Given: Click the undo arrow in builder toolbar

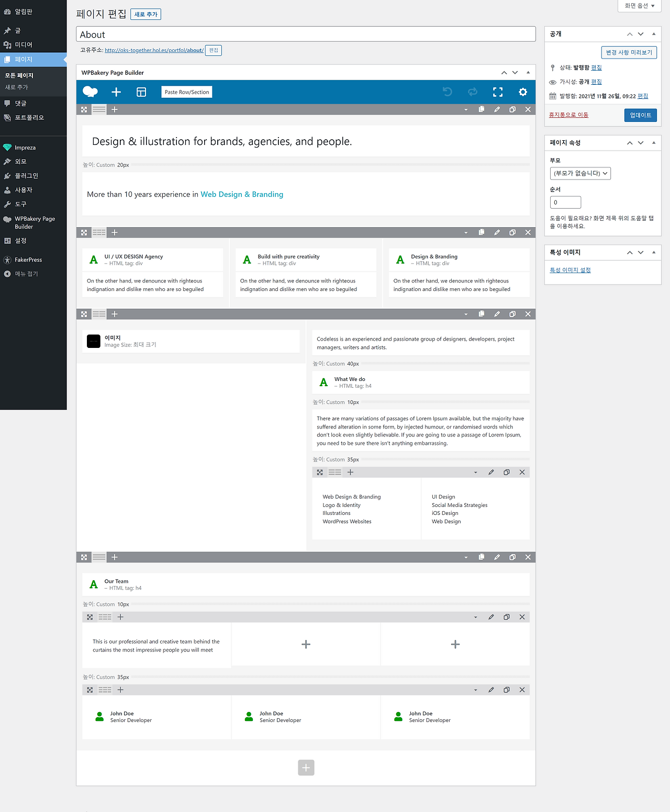Looking at the screenshot, I should click(448, 92).
